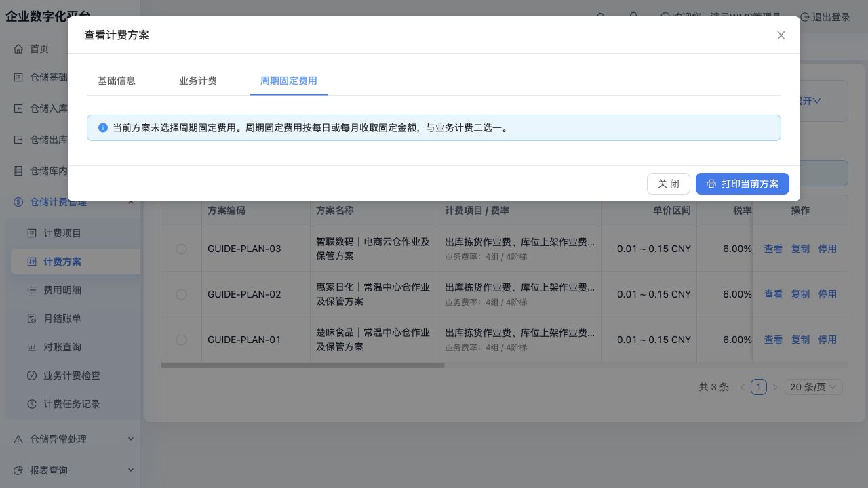The height and width of the screenshot is (488, 868).
Task: Close the 查看计费方案 dialog with X
Action: (781, 35)
